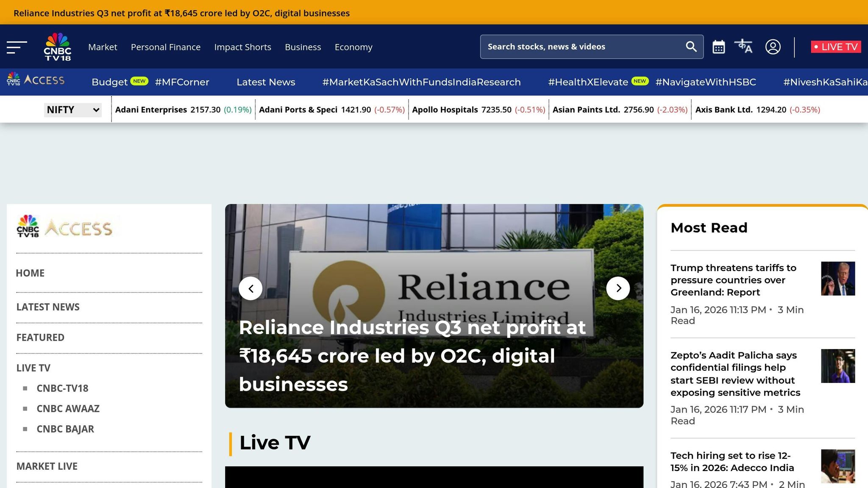Open the calendar icon in header
The height and width of the screenshot is (488, 868).
coord(719,47)
